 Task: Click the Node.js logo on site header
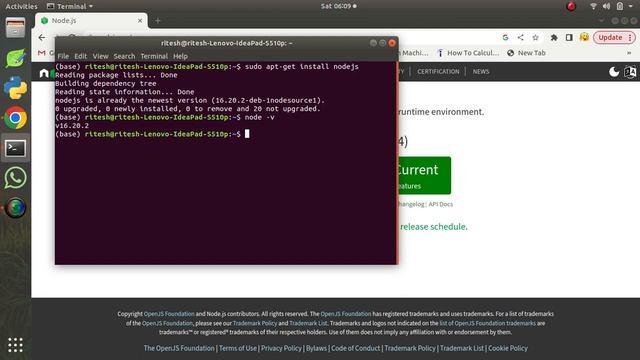click(x=46, y=73)
